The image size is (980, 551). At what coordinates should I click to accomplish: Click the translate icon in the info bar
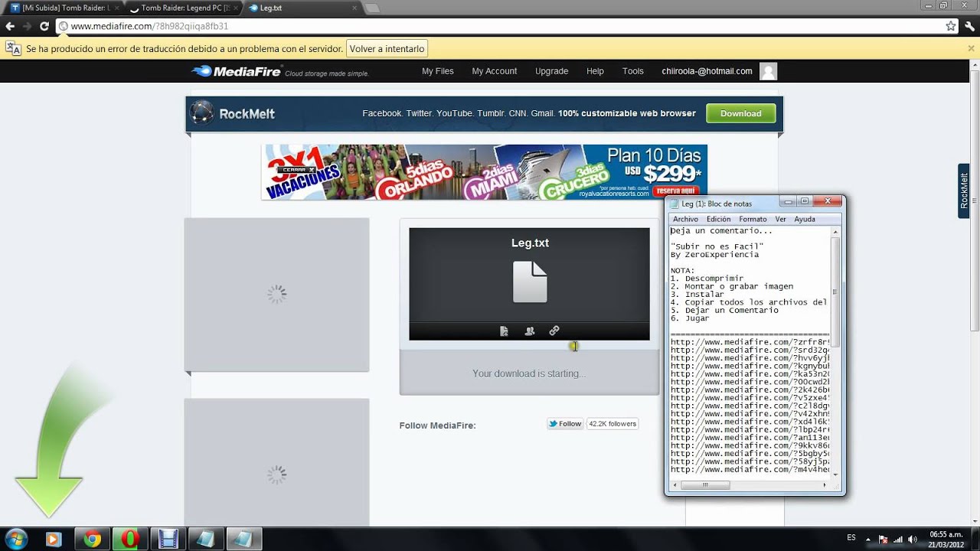pos(14,48)
